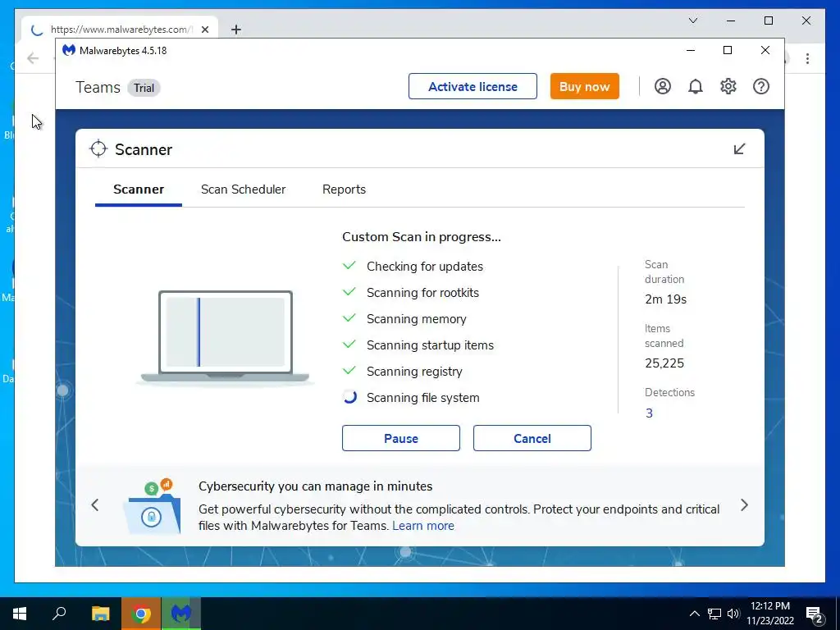Expand Chrome tab search dropdown
Screen dimensions: 840x630
pyautogui.click(x=692, y=21)
